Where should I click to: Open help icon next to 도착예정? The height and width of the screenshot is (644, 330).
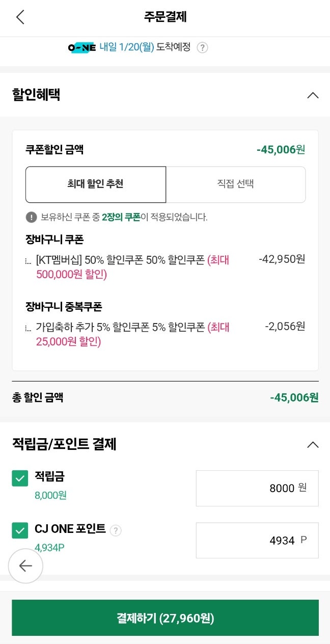pos(202,48)
